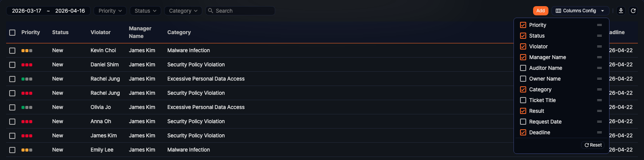Image resolution: width=644 pixels, height=160 pixels.
Task: Open the Priority filter dropdown
Action: coord(110,11)
